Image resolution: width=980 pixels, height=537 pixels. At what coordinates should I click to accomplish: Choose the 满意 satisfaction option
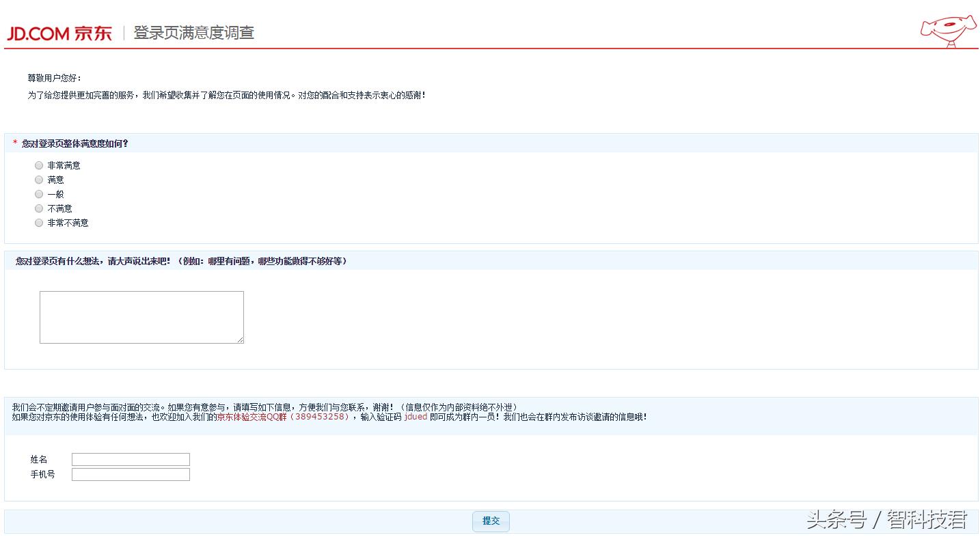pos(39,180)
